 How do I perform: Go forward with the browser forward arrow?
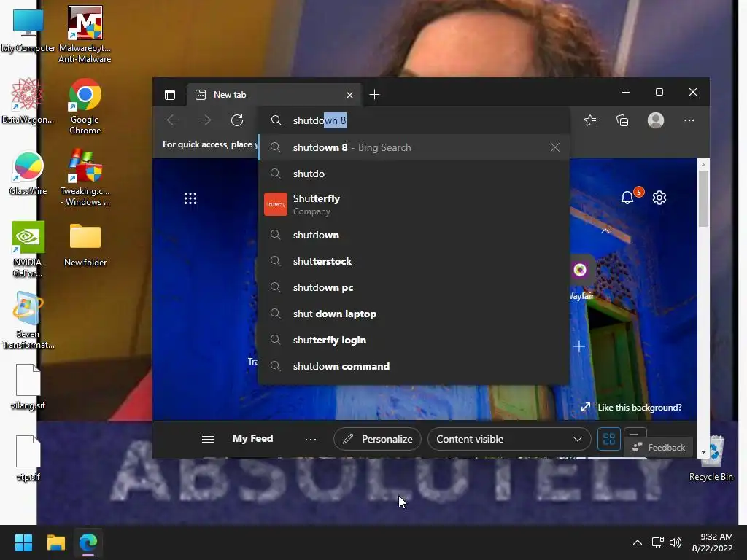pos(205,120)
